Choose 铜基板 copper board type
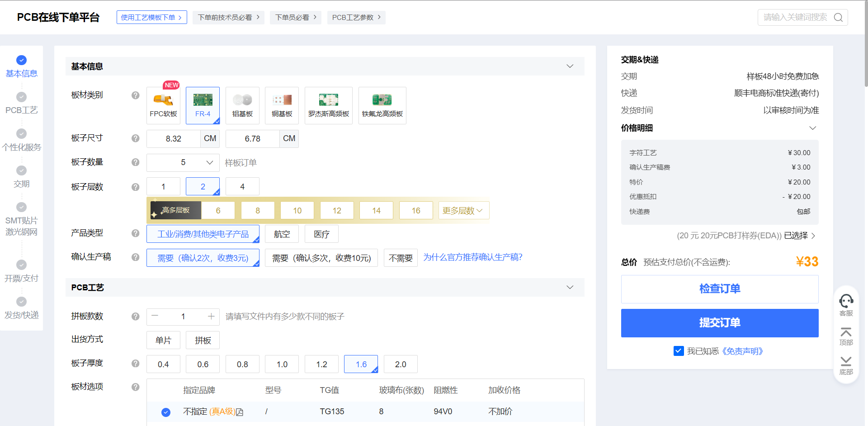The image size is (868, 426). tap(282, 105)
